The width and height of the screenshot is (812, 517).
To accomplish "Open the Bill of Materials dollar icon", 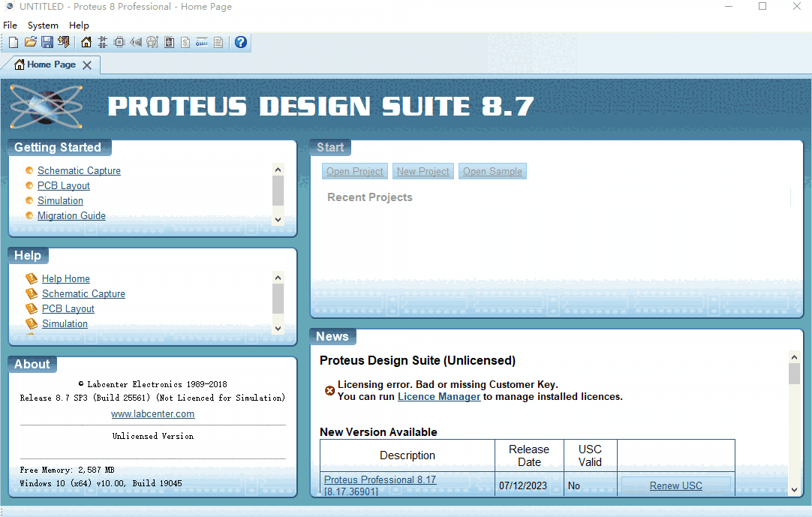I will click(185, 42).
